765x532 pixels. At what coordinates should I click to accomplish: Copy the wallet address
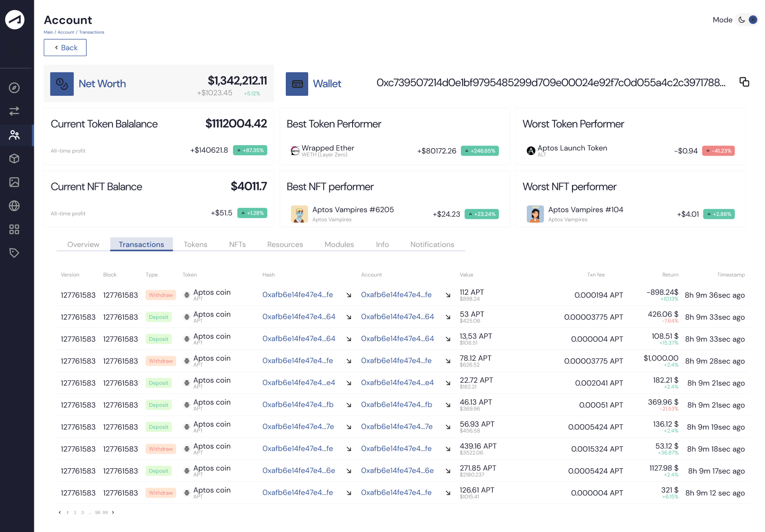tap(744, 82)
